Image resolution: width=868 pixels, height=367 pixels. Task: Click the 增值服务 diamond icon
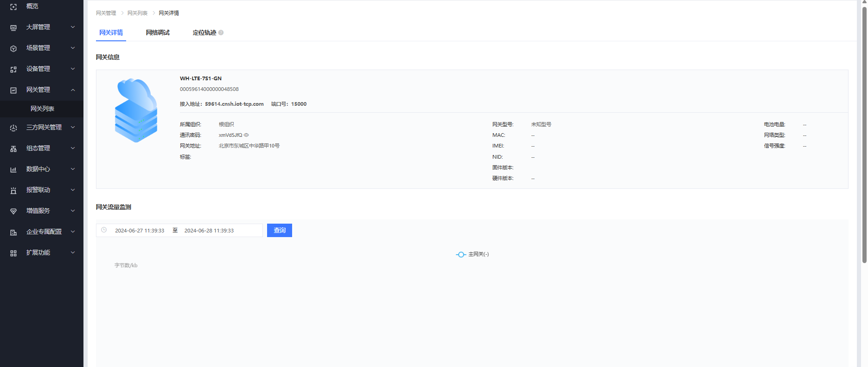click(x=13, y=212)
